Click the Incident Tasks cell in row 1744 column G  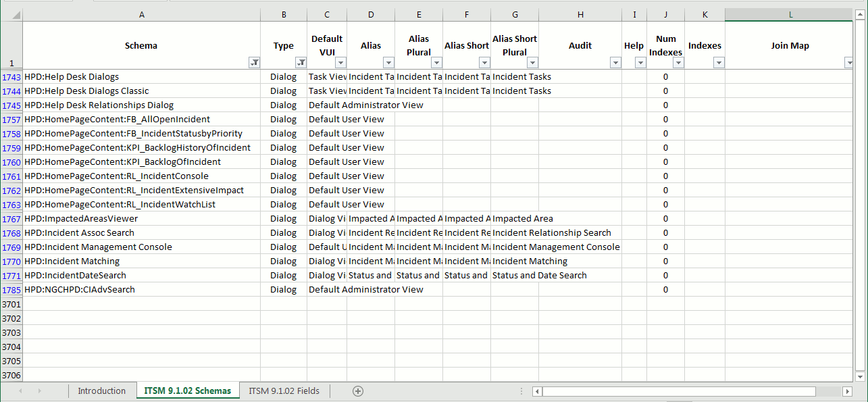coord(515,91)
